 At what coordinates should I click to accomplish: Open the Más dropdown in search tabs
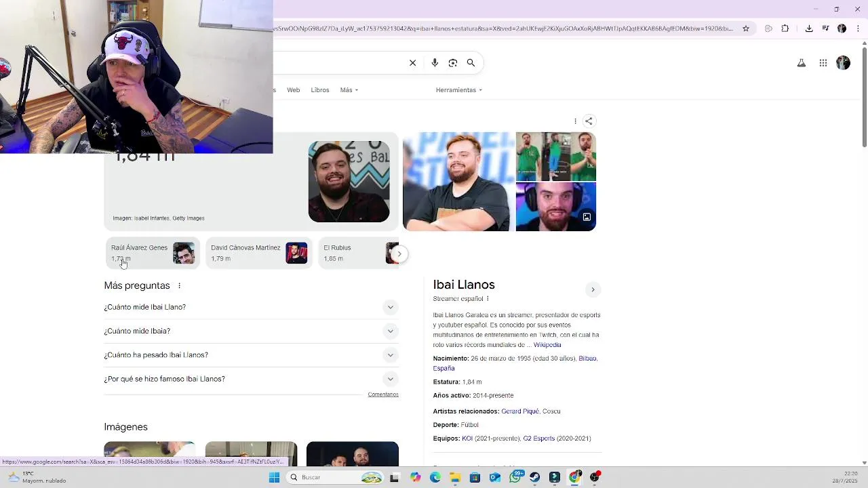tap(349, 90)
